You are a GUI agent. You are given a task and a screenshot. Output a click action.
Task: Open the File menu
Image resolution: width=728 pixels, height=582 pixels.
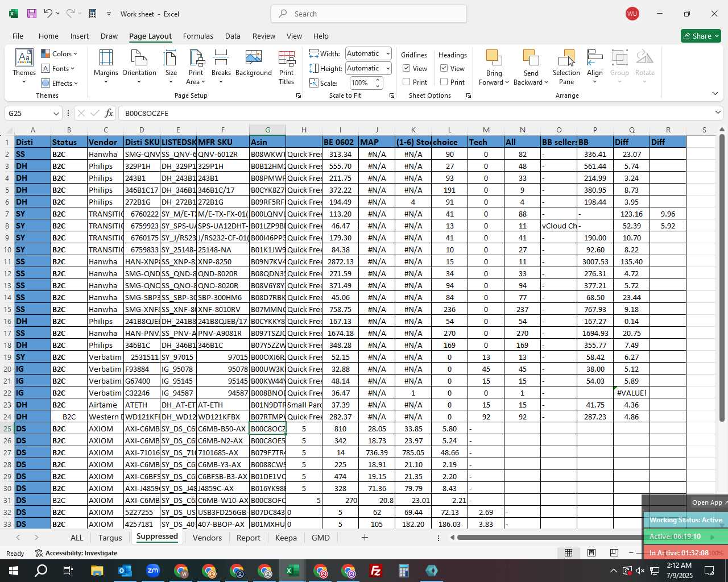[18, 36]
